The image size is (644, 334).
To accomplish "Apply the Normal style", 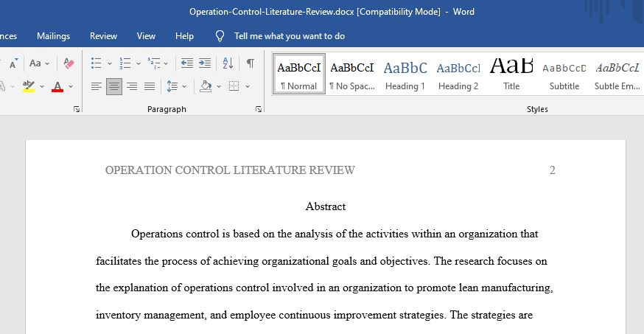I will [299, 74].
